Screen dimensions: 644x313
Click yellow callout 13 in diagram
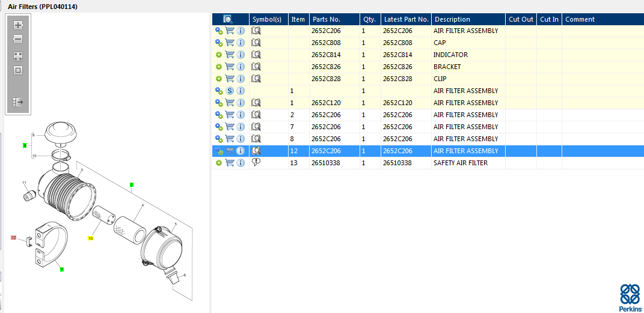click(x=91, y=239)
